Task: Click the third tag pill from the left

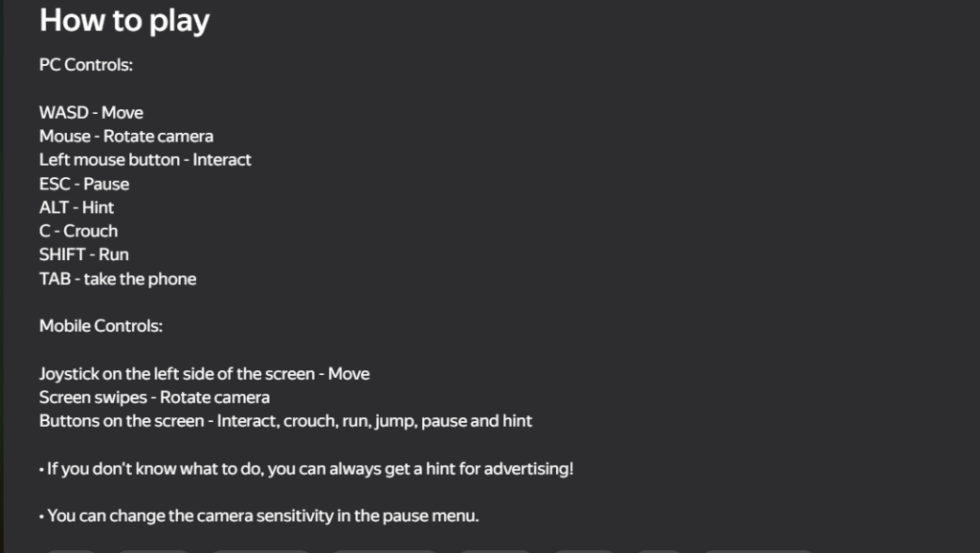Action: tap(260, 549)
